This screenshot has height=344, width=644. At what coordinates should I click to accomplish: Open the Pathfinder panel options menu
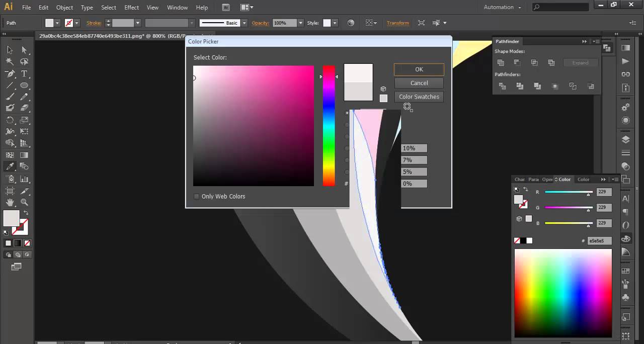[x=596, y=41]
